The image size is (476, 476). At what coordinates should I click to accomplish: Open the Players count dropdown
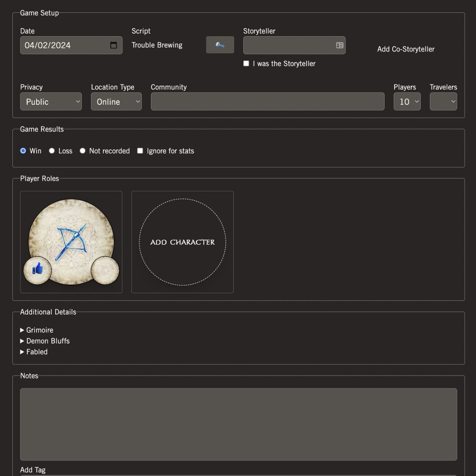tap(407, 101)
